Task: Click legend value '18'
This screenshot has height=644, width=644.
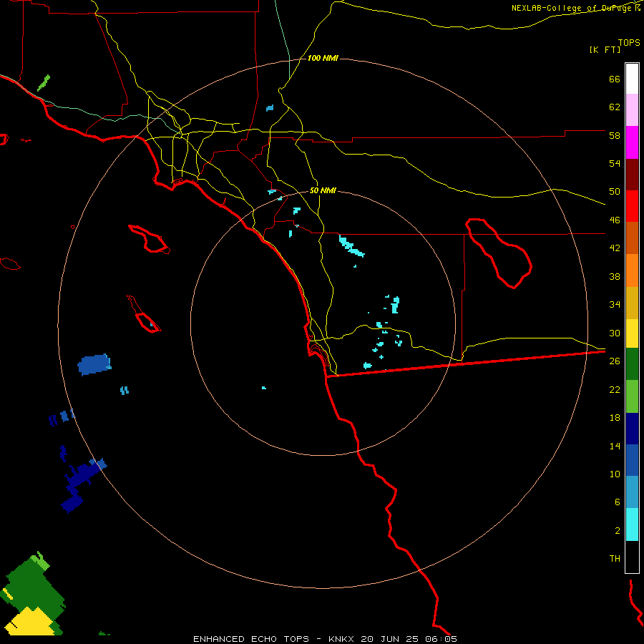Action: tap(615, 418)
